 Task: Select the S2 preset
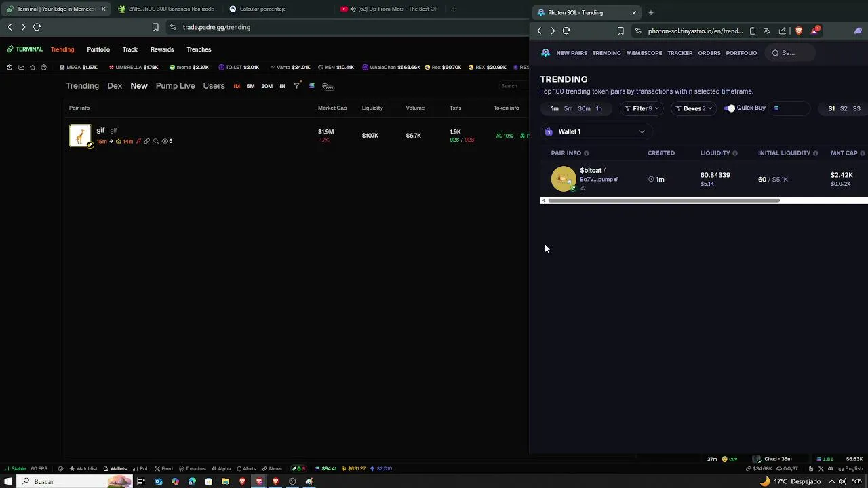(x=844, y=108)
